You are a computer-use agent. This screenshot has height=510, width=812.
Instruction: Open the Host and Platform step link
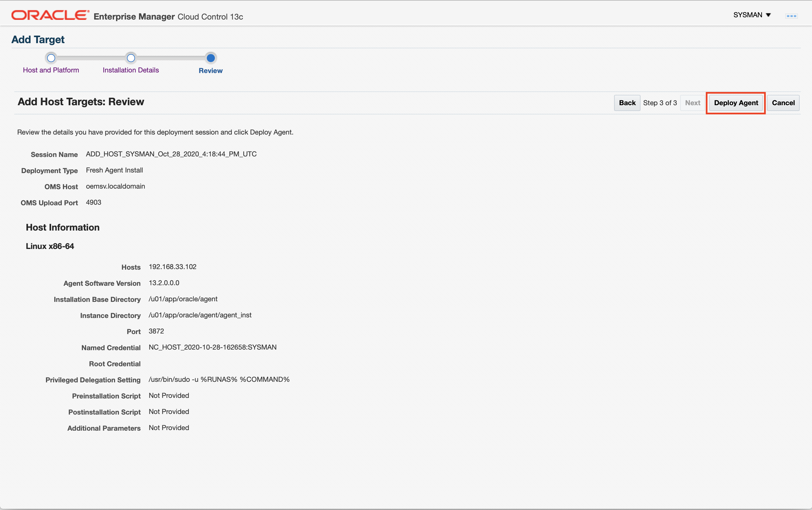point(51,70)
